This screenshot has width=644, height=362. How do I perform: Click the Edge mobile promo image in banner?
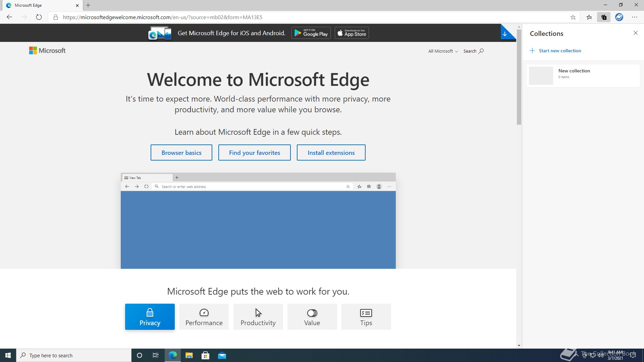coord(160,33)
